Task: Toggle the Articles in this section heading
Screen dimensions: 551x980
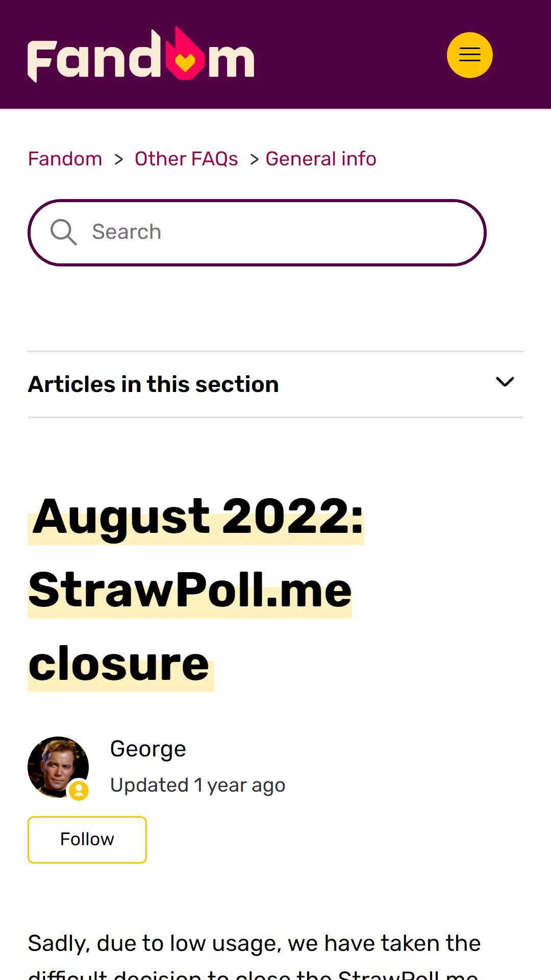Action: (x=154, y=384)
